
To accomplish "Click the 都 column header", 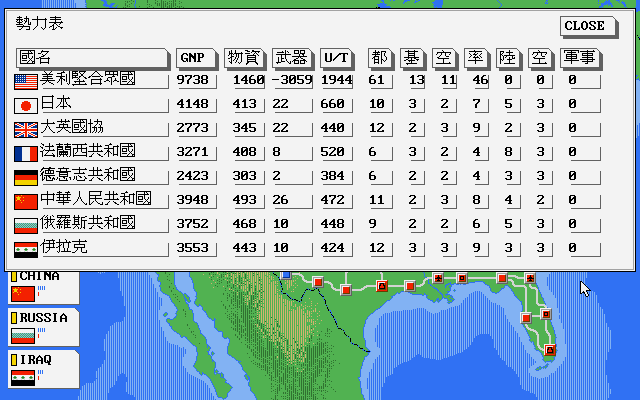I will tap(381, 58).
